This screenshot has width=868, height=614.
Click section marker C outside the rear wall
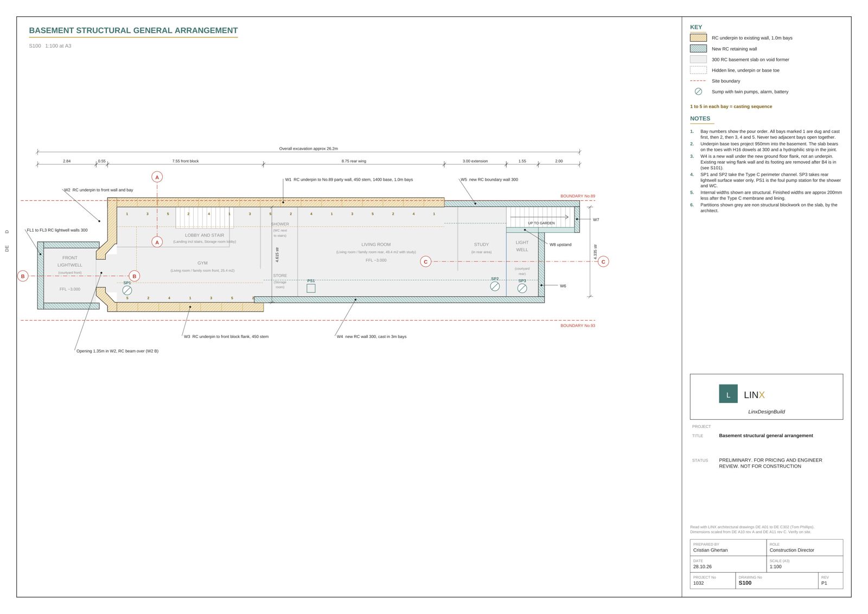click(603, 261)
